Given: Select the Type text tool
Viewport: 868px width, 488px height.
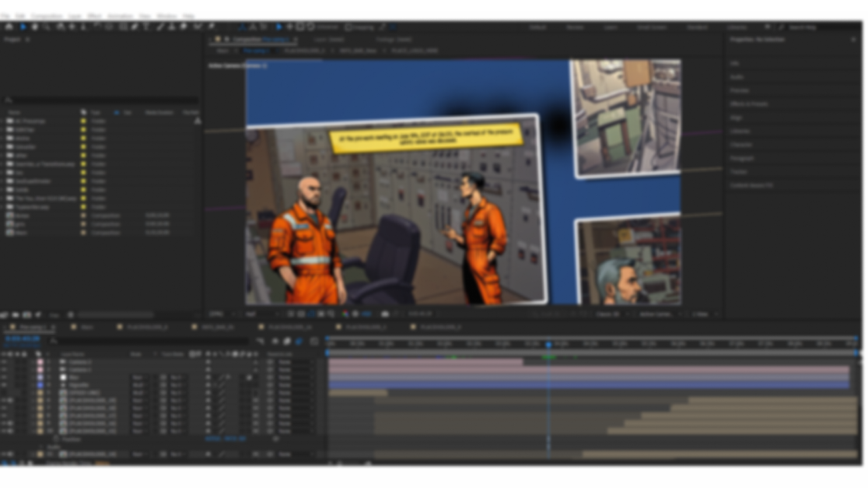Looking at the screenshot, I should coord(146,27).
